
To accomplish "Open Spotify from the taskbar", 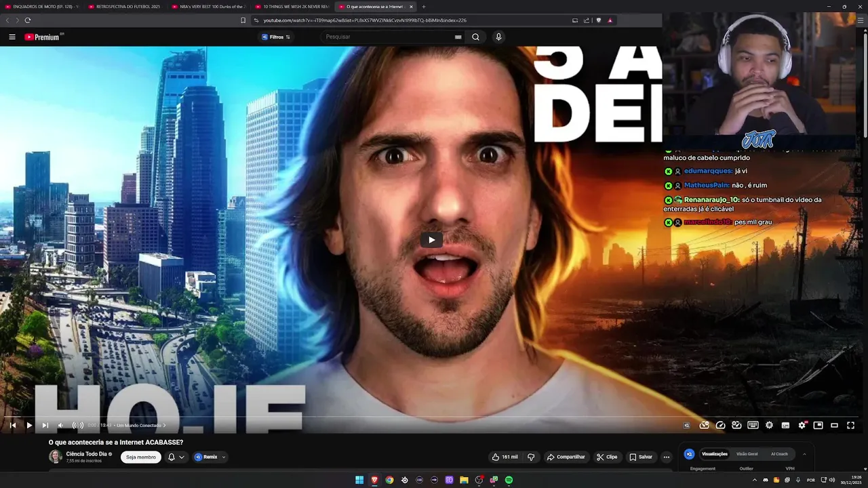I will coord(509,480).
